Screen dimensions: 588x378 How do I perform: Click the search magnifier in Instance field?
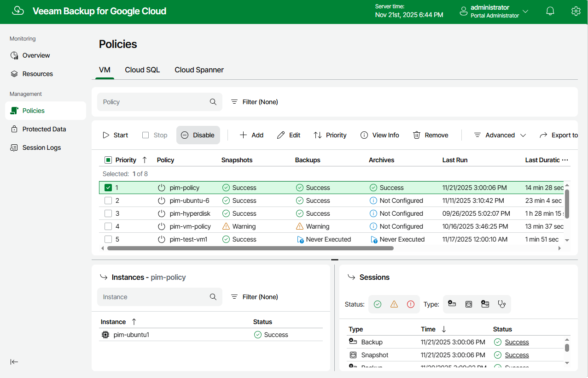pyautogui.click(x=213, y=297)
